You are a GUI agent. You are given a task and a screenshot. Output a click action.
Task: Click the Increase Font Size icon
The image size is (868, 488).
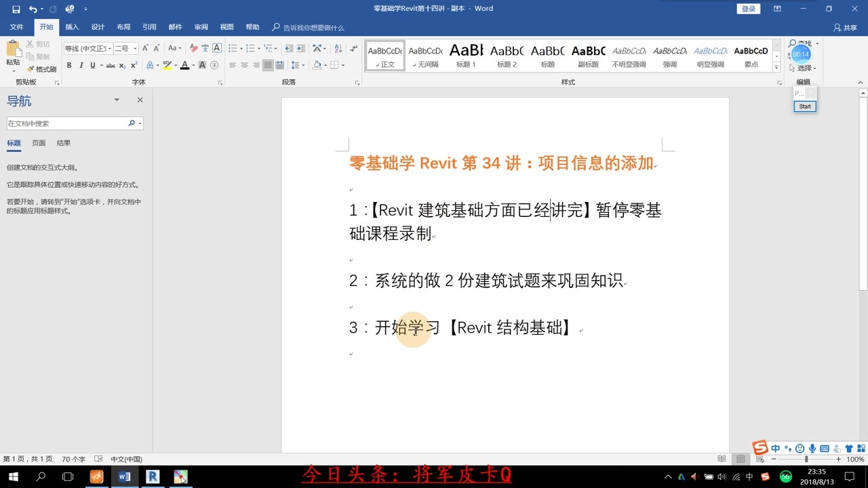click(145, 48)
